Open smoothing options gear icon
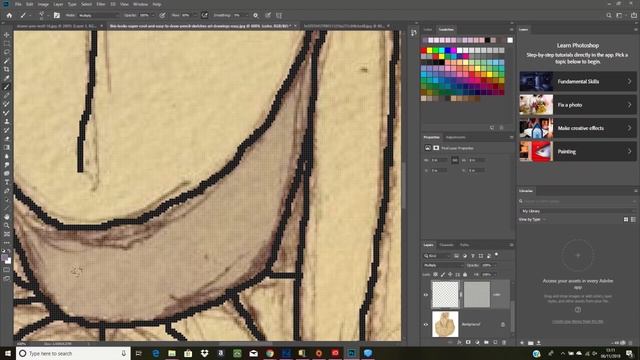Image resolution: width=640 pixels, height=360 pixels. click(x=256, y=16)
